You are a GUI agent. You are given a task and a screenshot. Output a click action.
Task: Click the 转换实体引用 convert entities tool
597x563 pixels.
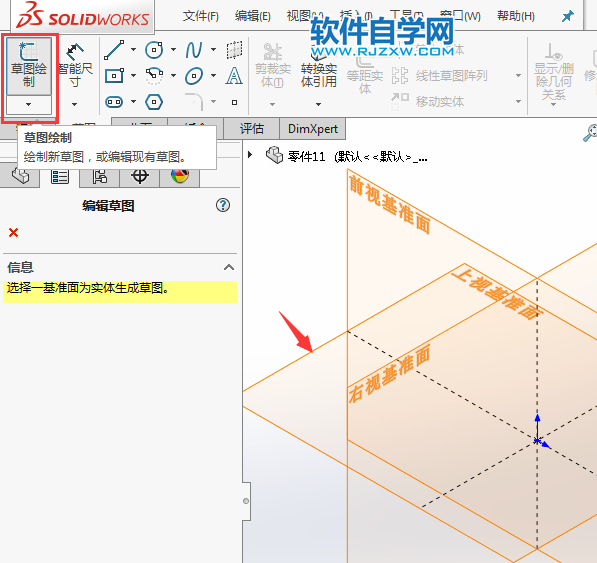(x=319, y=69)
